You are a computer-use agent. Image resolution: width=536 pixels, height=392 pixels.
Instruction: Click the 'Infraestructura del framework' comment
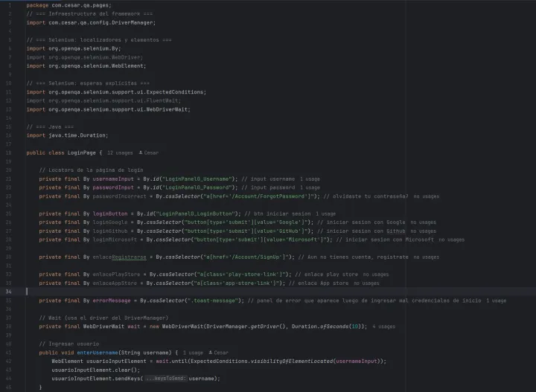[89, 13]
